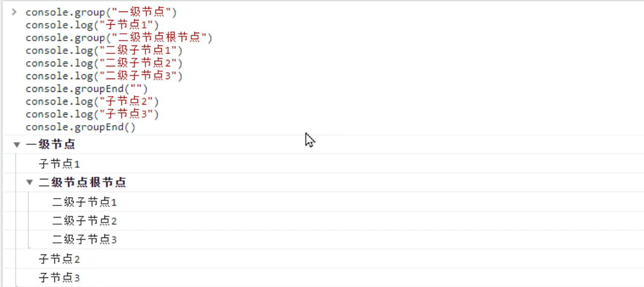Collapse the 一级节点 group triangle
The width and height of the screenshot is (644, 287).
(17, 145)
